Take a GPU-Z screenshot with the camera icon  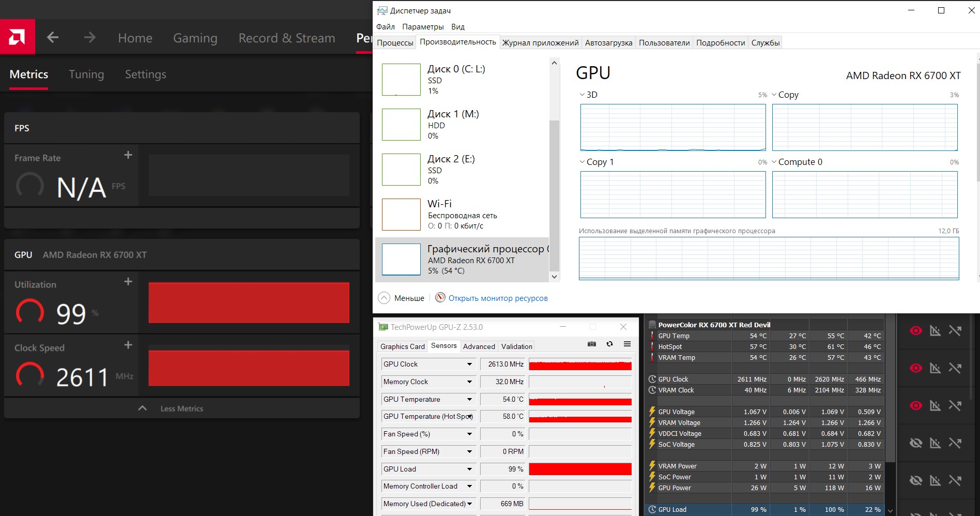(592, 344)
